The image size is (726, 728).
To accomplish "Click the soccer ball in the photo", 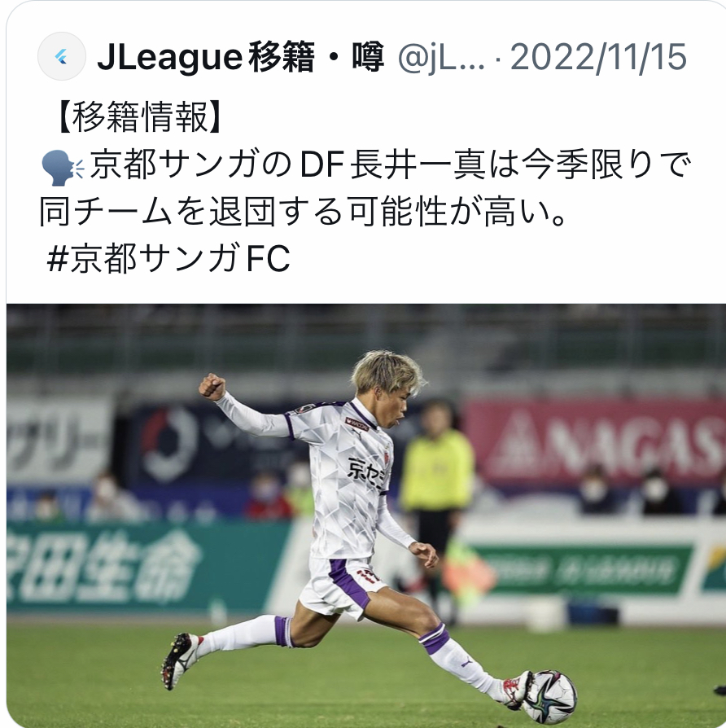I will click(x=549, y=696).
